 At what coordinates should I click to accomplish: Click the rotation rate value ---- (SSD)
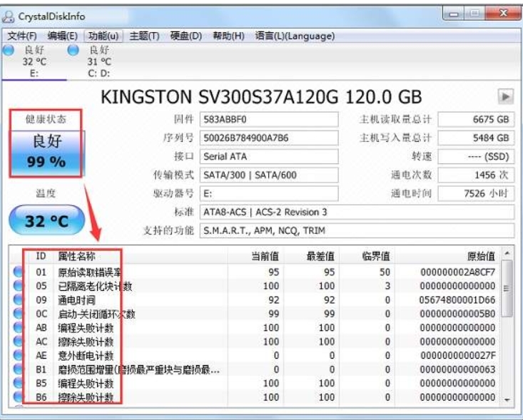(x=476, y=156)
